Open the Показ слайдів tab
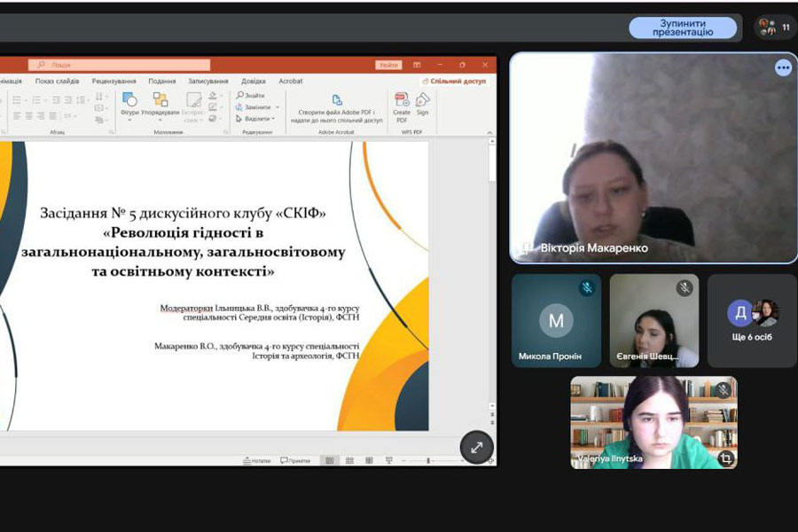798x532 pixels. click(57, 81)
